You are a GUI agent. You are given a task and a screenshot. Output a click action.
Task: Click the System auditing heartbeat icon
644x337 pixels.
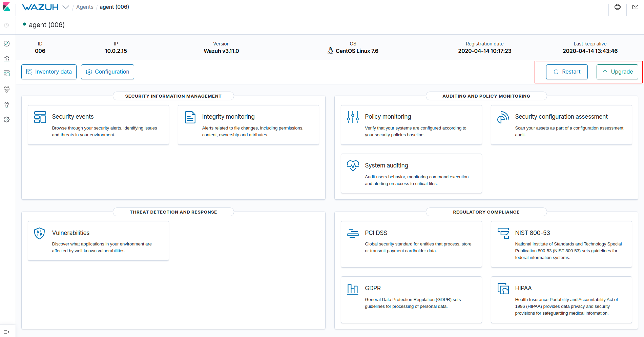[x=353, y=166]
